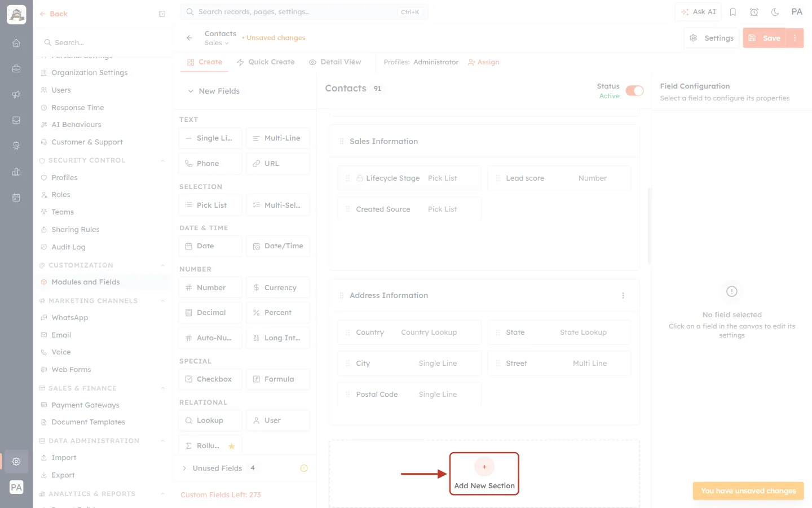Open the alarm clock reminders icon
Screen dimensions: 812x508
pyautogui.click(x=754, y=12)
